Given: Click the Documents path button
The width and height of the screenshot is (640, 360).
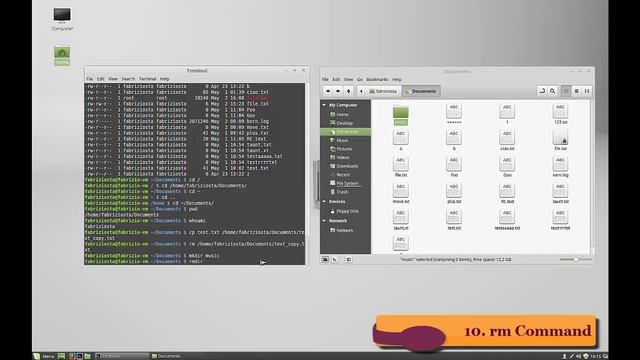Looking at the screenshot, I should pos(421,91).
